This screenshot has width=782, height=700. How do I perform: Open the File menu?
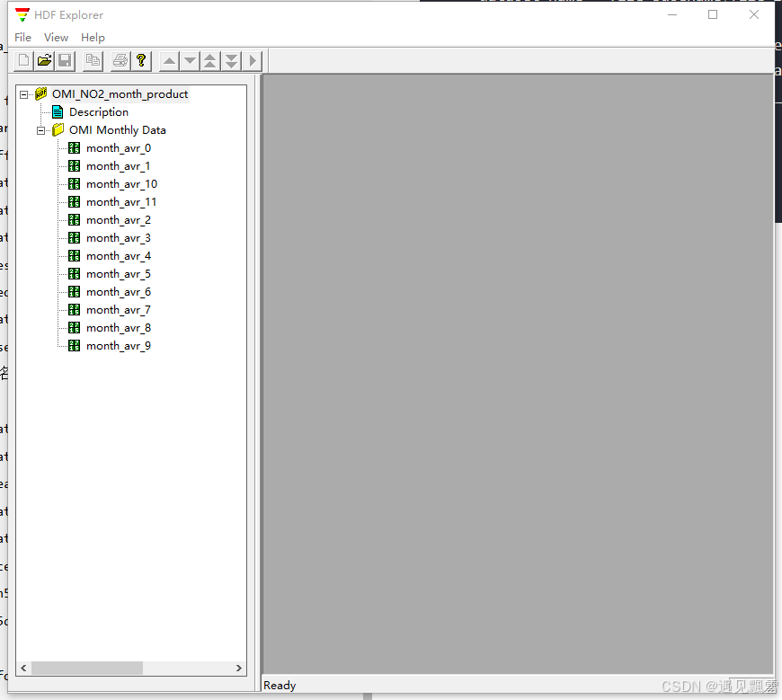click(x=23, y=38)
